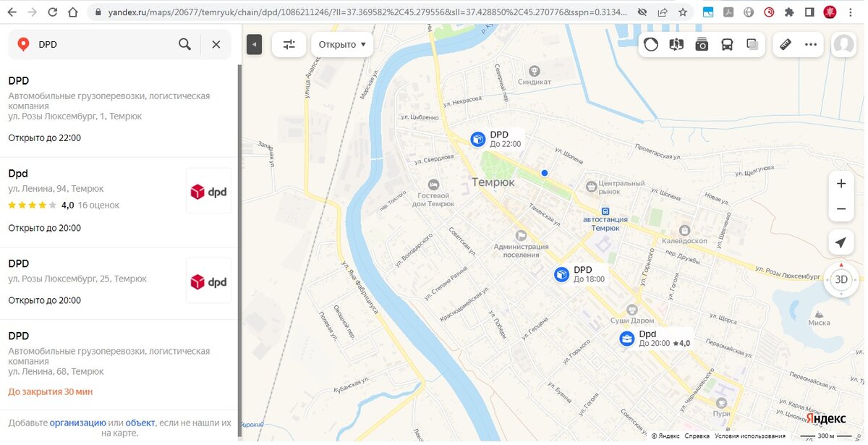Click the blue window browser extension icon
The image size is (868, 445).
(708, 12)
